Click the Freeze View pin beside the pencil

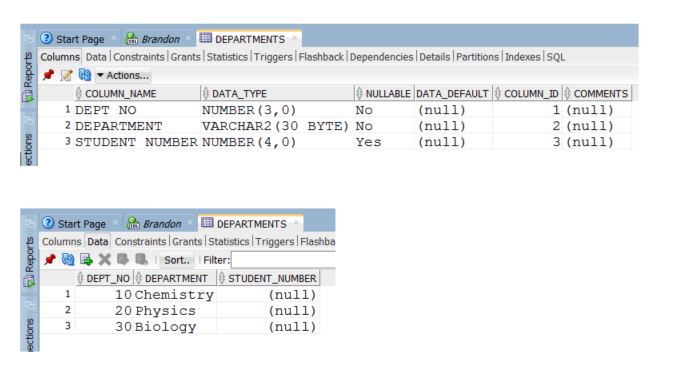coord(49,75)
